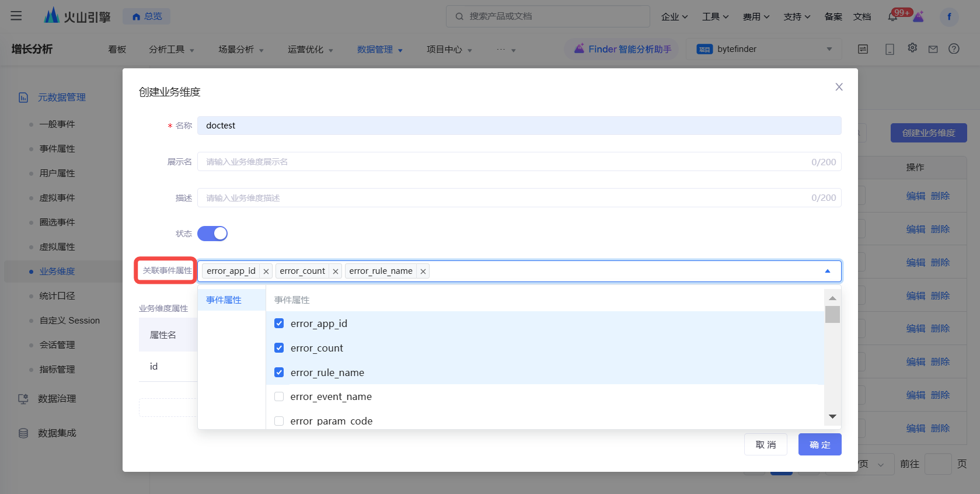Click the Volcano Engine logo

pyautogui.click(x=78, y=16)
